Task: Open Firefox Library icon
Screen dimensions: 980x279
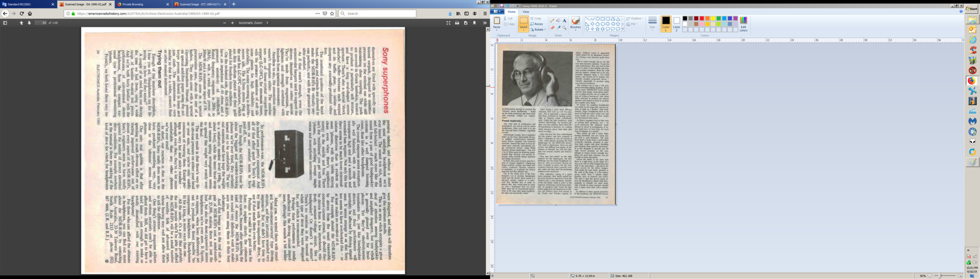Action: [458, 14]
